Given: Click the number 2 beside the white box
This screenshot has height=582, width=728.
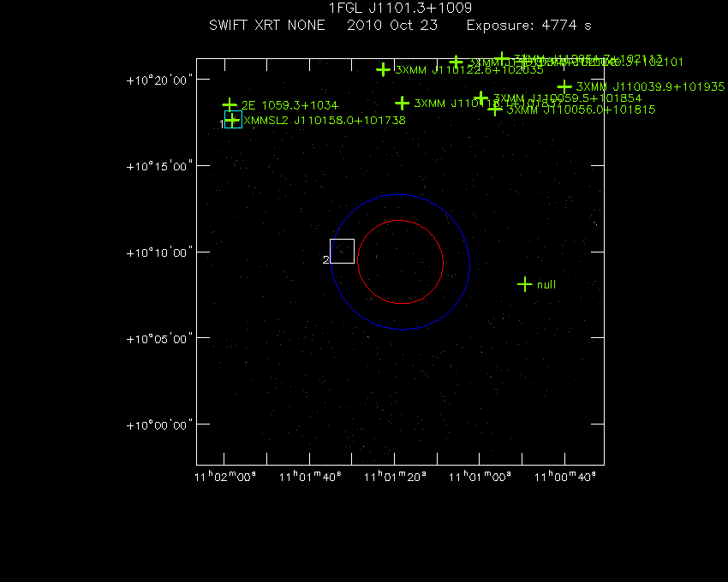Looking at the screenshot, I should click(x=326, y=260).
